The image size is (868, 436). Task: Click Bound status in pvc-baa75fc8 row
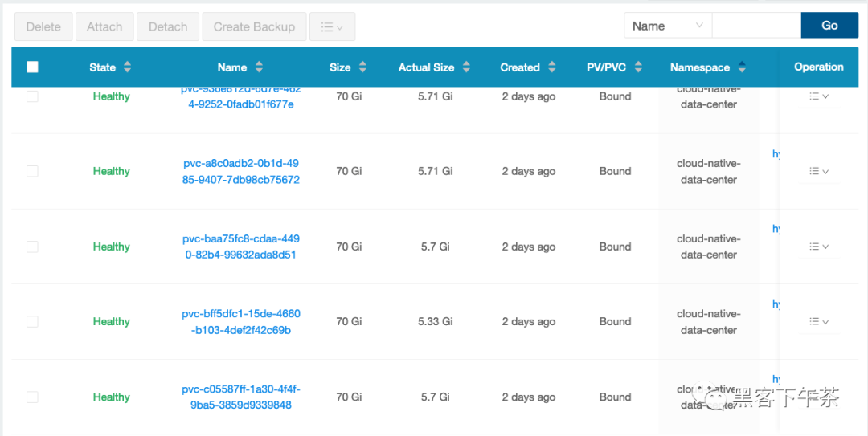click(x=615, y=247)
